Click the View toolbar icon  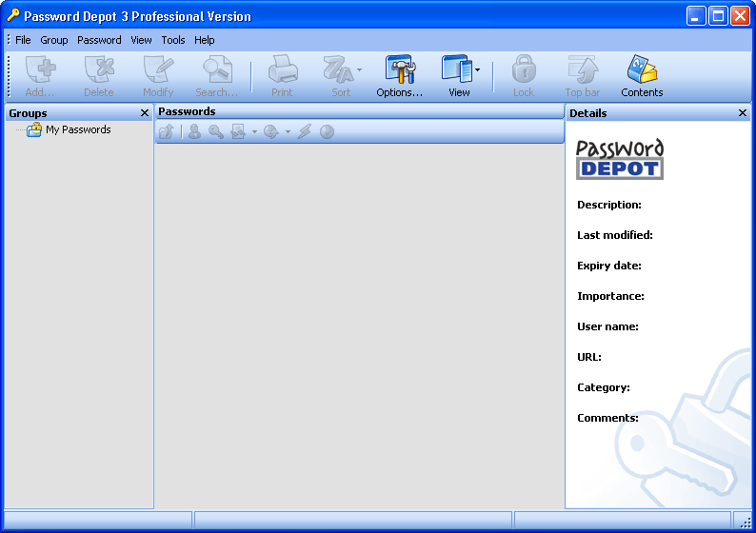pyautogui.click(x=456, y=69)
